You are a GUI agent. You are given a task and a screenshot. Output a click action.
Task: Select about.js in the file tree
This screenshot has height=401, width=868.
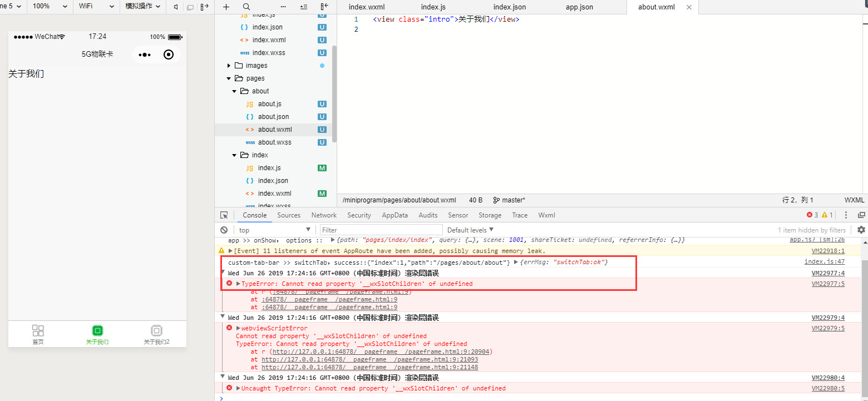click(270, 104)
